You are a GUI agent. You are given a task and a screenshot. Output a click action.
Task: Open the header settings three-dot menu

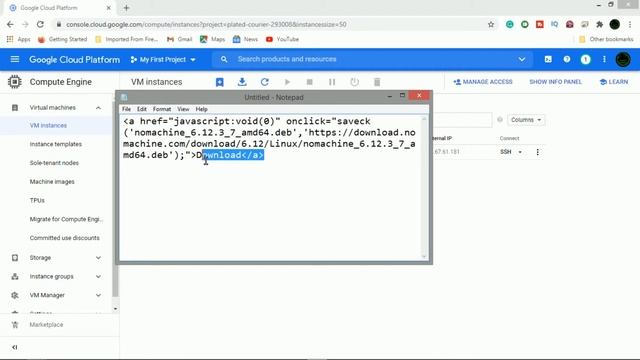[x=604, y=60]
